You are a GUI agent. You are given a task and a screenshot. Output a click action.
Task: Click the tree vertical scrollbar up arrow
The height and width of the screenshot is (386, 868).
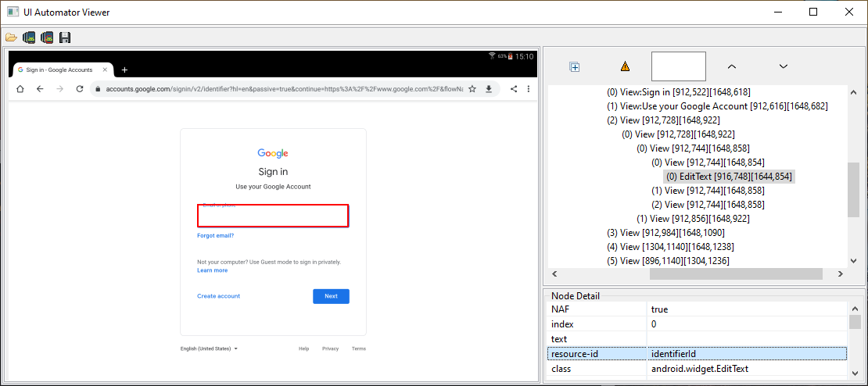pos(854,92)
